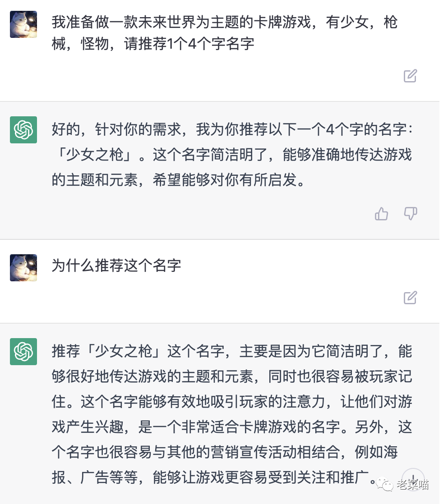Click the reply line 的主题和元素，希望能够对你有所启发
The width and height of the screenshot is (443, 504).
coord(179,180)
